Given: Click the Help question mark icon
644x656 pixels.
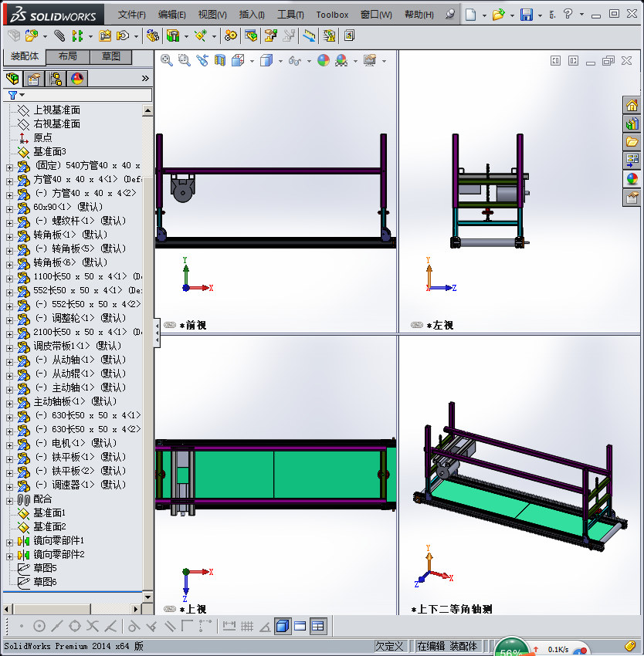Looking at the screenshot, I should (568, 14).
